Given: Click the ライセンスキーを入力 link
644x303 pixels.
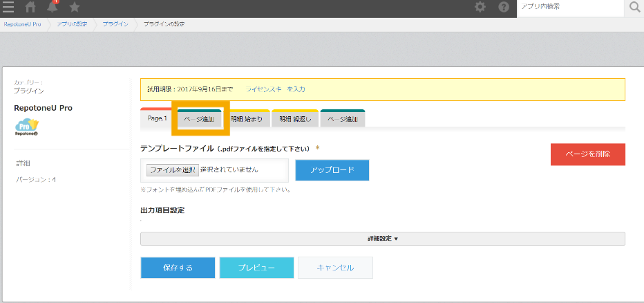Looking at the screenshot, I should tap(275, 89).
